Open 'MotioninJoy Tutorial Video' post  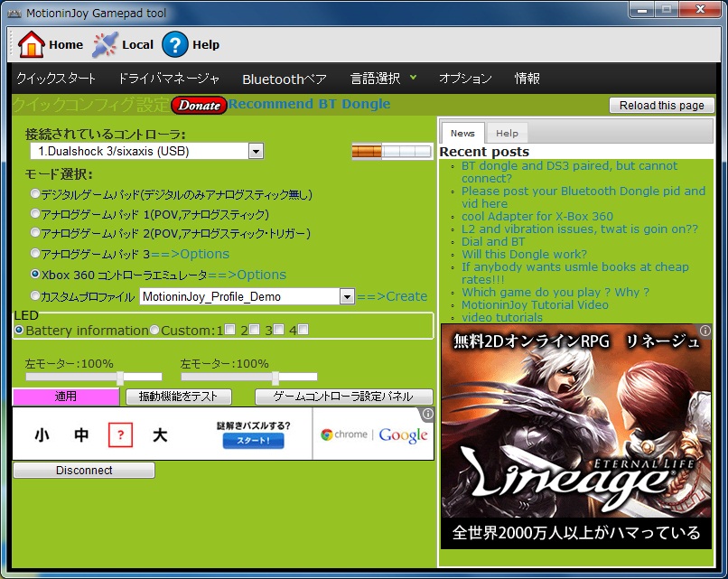pos(535,304)
